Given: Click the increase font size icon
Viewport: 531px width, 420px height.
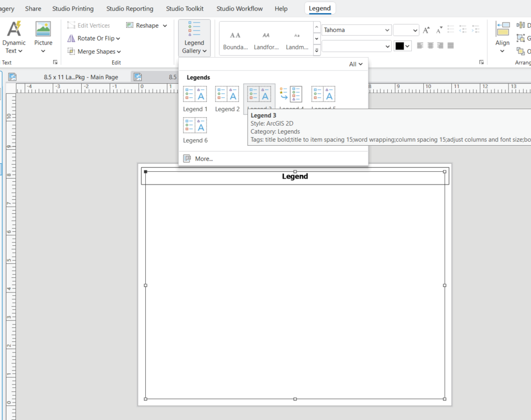Looking at the screenshot, I should (x=426, y=30).
